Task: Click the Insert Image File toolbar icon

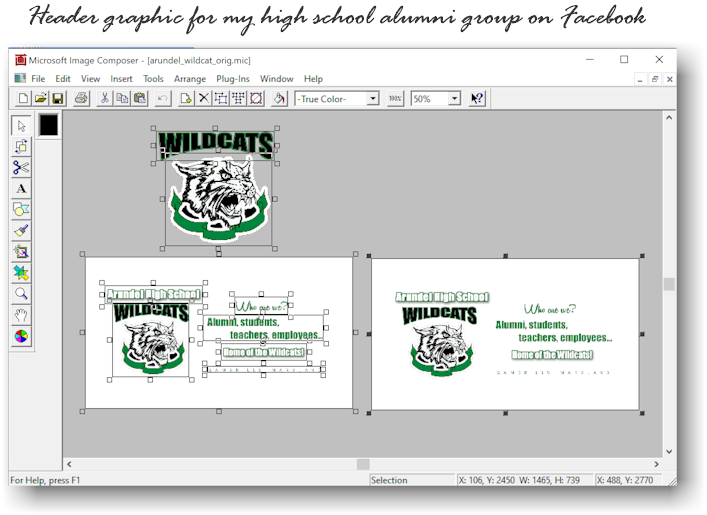Action: [x=186, y=98]
